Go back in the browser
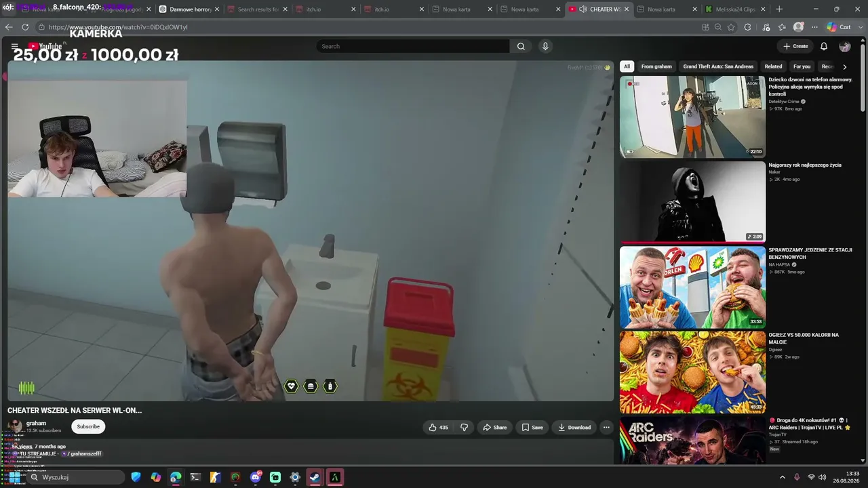The height and width of the screenshot is (488, 868). [x=9, y=27]
